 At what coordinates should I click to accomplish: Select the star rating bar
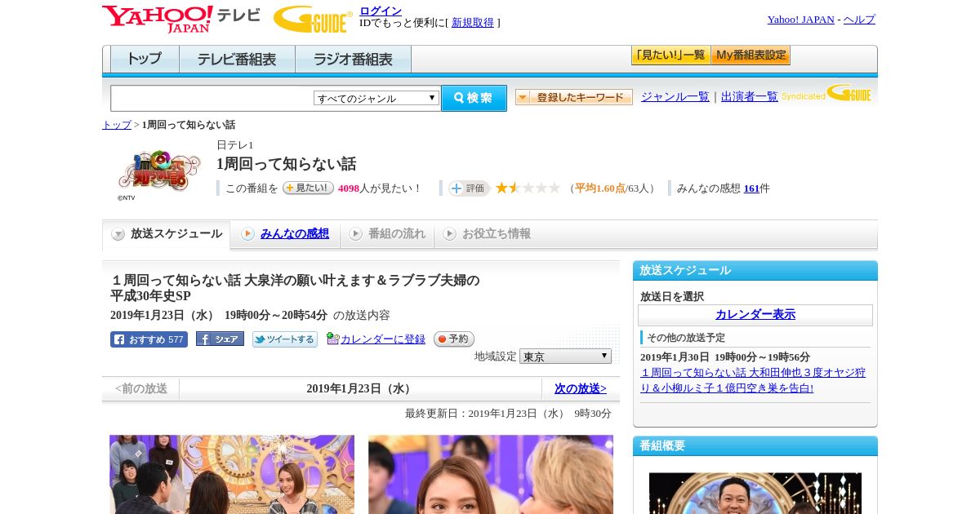(528, 188)
